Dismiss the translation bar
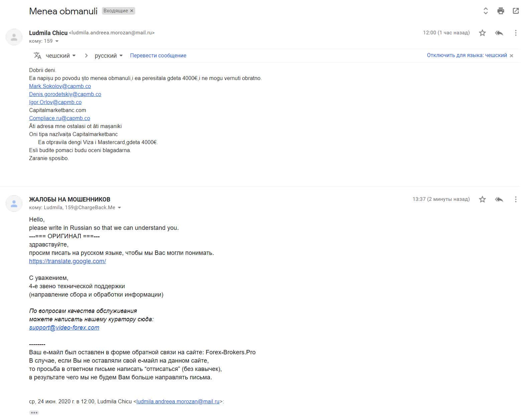This screenshot has width=526, height=420. click(511, 56)
